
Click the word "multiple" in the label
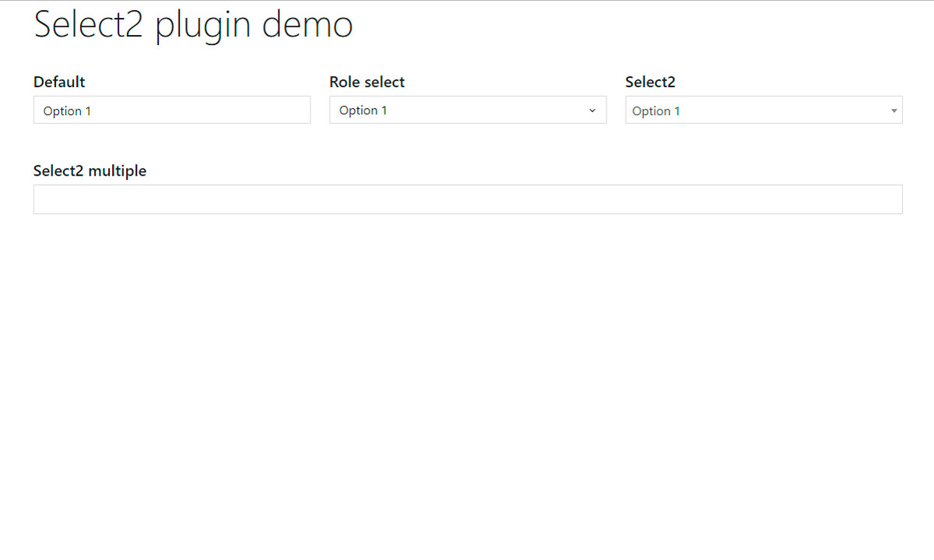click(x=117, y=171)
